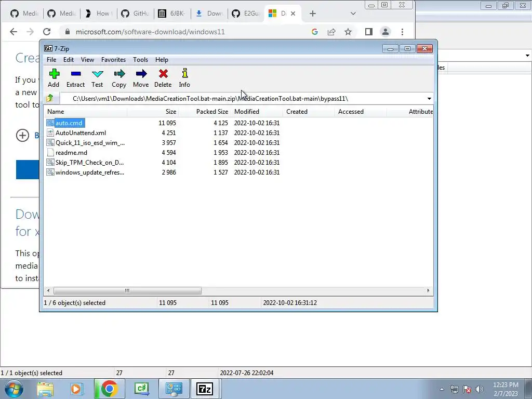Sort by the Name column header
The width and height of the screenshot is (532, 399).
point(85,111)
